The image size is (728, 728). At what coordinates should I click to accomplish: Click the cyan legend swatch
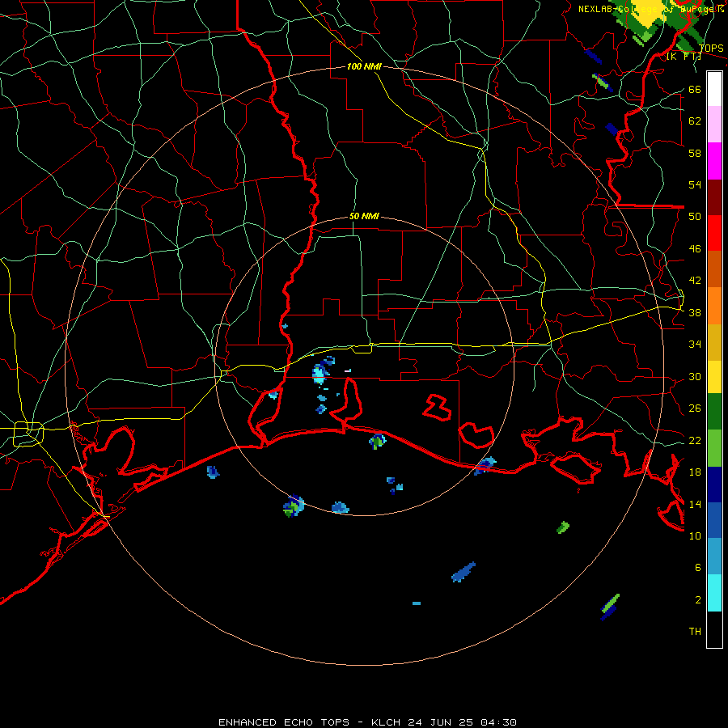714,593
